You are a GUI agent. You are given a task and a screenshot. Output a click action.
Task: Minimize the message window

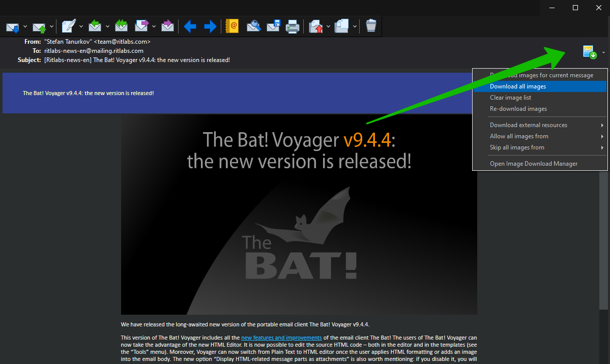(x=552, y=8)
